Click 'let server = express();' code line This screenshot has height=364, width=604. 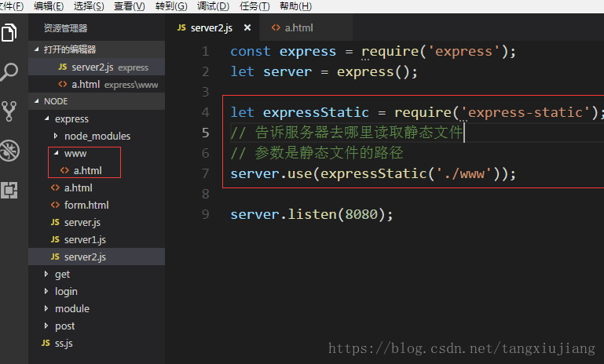tap(324, 71)
